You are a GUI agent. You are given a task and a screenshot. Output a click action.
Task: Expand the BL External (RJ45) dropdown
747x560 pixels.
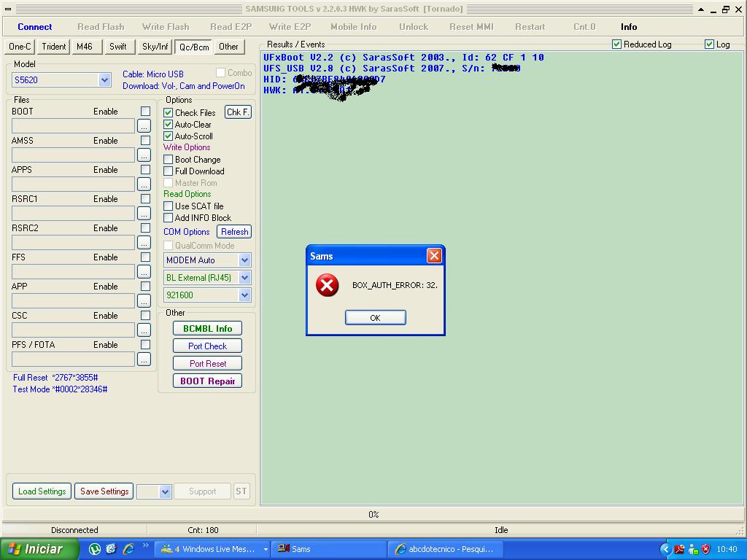(x=244, y=278)
